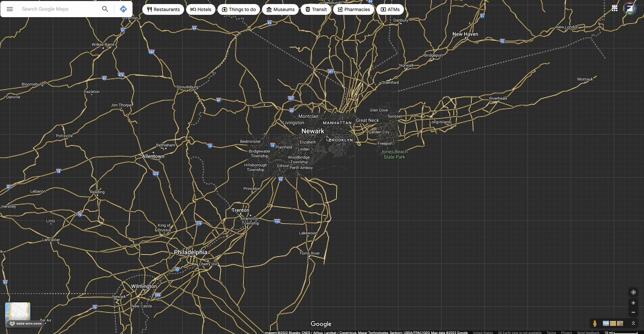Image resolution: width=644 pixels, height=334 pixels.
Task: Open the profile avatar menu
Action: tap(630, 8)
